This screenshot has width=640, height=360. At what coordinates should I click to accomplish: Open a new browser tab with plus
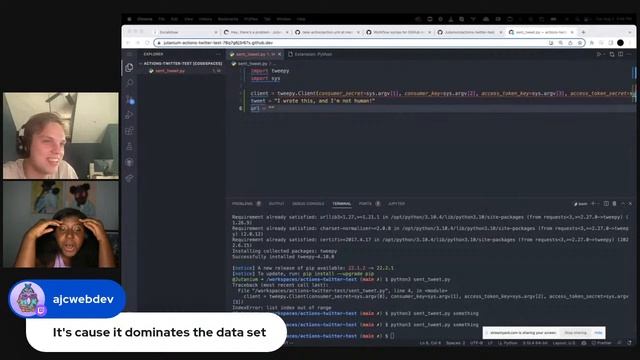(x=583, y=32)
